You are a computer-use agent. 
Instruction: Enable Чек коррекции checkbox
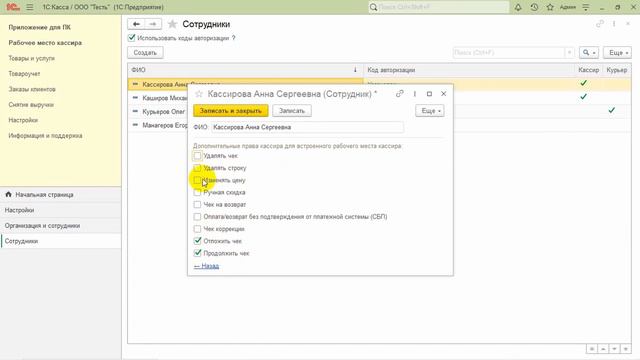pyautogui.click(x=197, y=229)
